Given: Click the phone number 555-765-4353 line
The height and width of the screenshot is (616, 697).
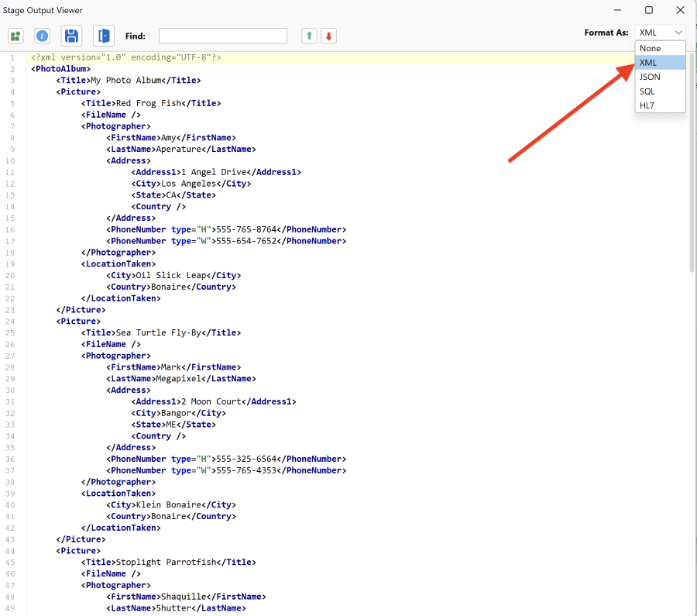Looking at the screenshot, I should [226, 470].
